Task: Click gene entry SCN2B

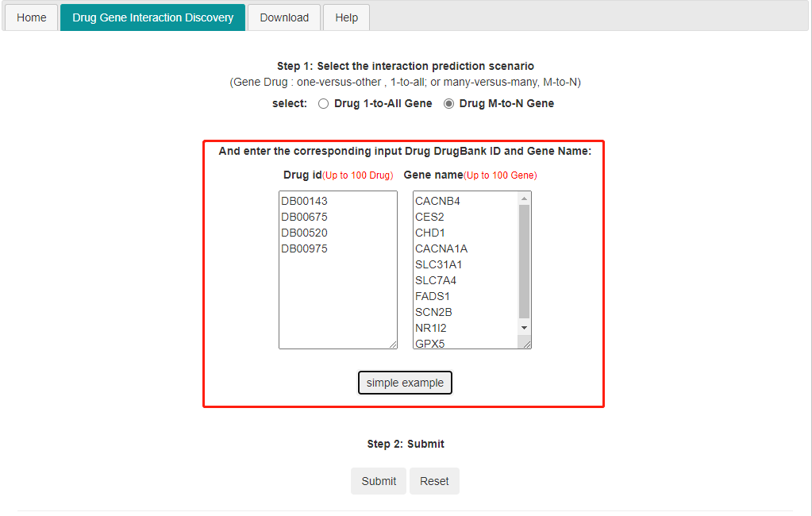Action: click(x=434, y=313)
